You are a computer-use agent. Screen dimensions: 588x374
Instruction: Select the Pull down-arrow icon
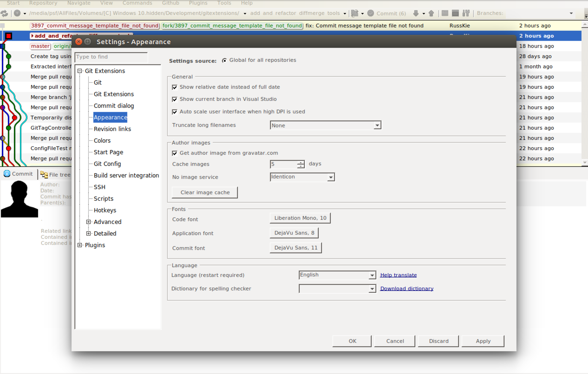(416, 13)
